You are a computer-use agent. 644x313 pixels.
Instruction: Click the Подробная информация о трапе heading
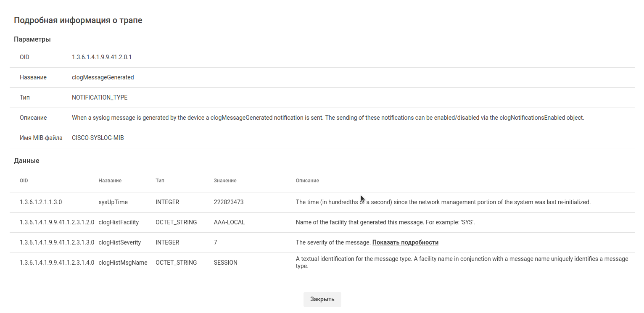(78, 20)
